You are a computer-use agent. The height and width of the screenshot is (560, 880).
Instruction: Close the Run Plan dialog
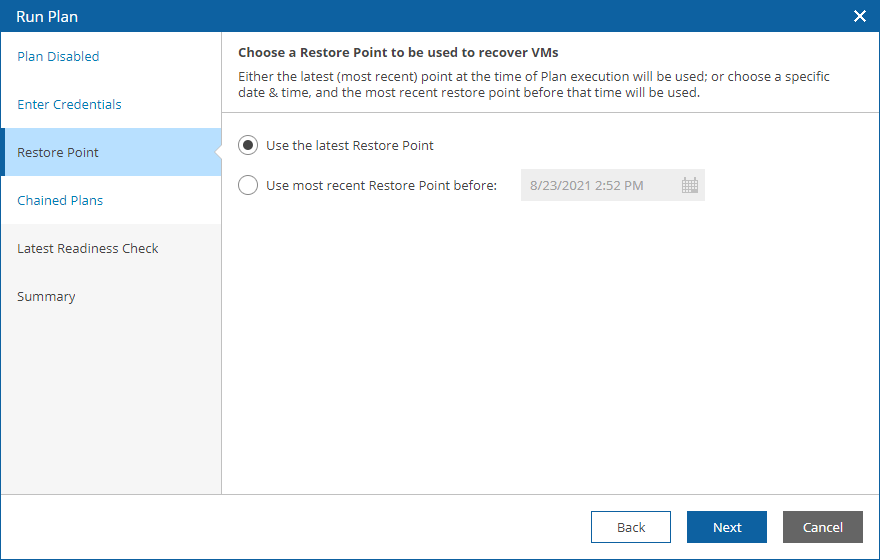pos(860,16)
